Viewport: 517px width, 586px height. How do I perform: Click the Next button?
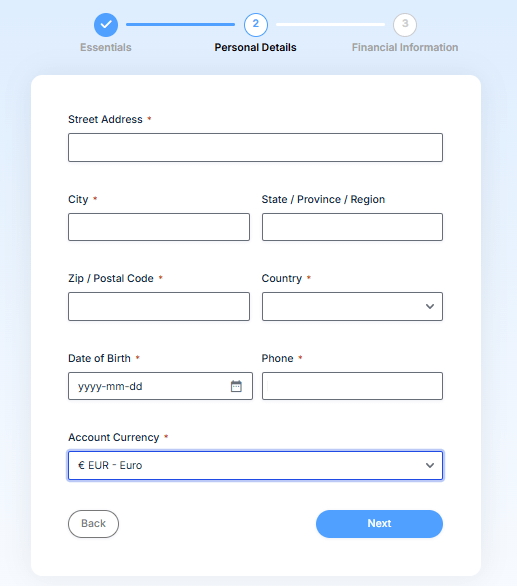pyautogui.click(x=379, y=524)
